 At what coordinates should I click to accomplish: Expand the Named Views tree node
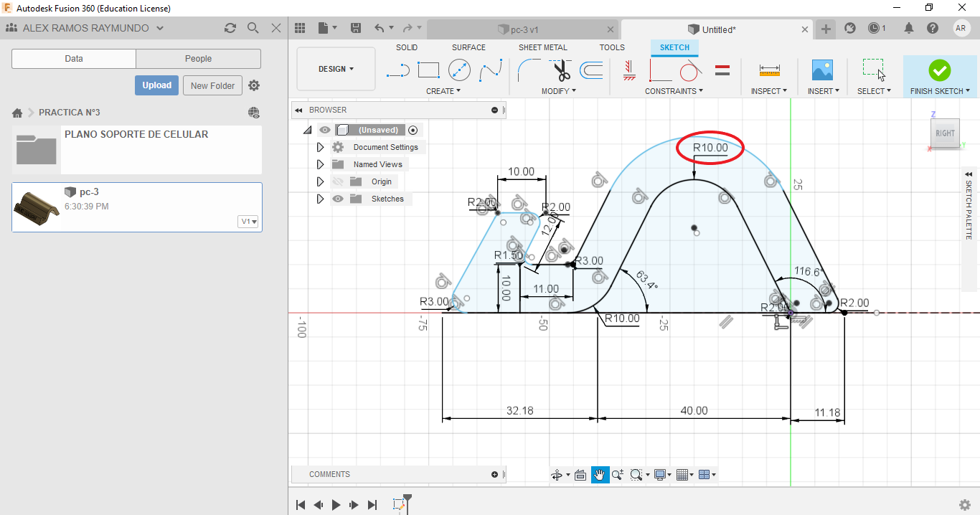(x=321, y=164)
